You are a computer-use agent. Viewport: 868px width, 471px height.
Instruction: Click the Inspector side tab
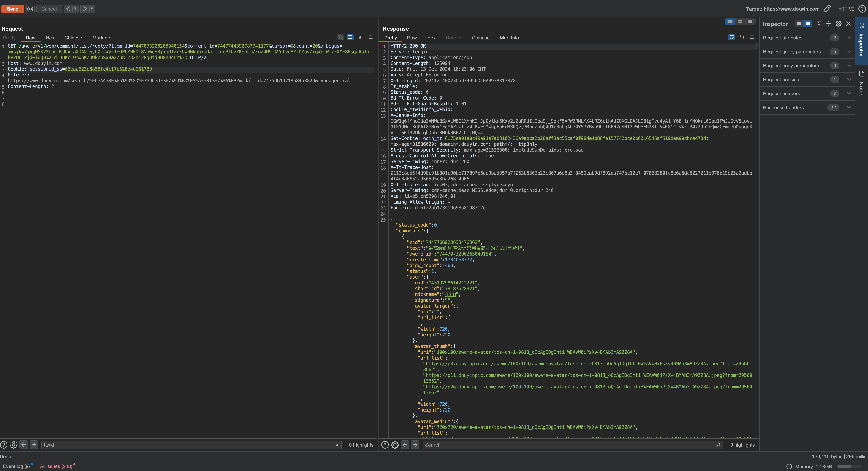pos(862,40)
